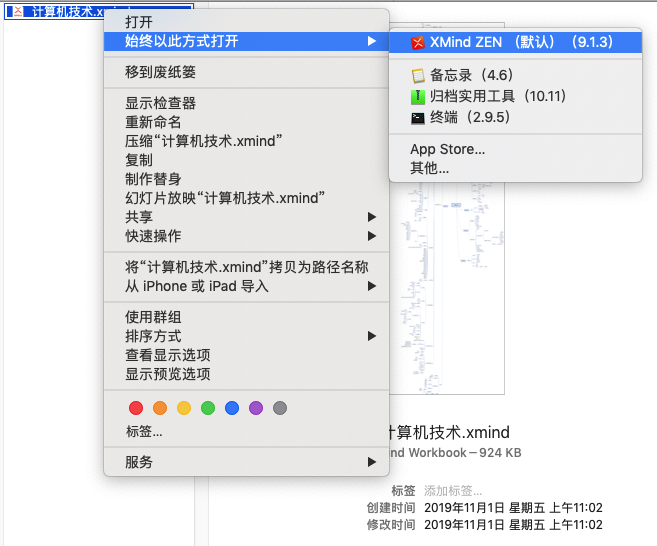Image resolution: width=657 pixels, height=546 pixels.
Task: Click the preview filename 计算机技术.xmind
Action: pos(449,432)
